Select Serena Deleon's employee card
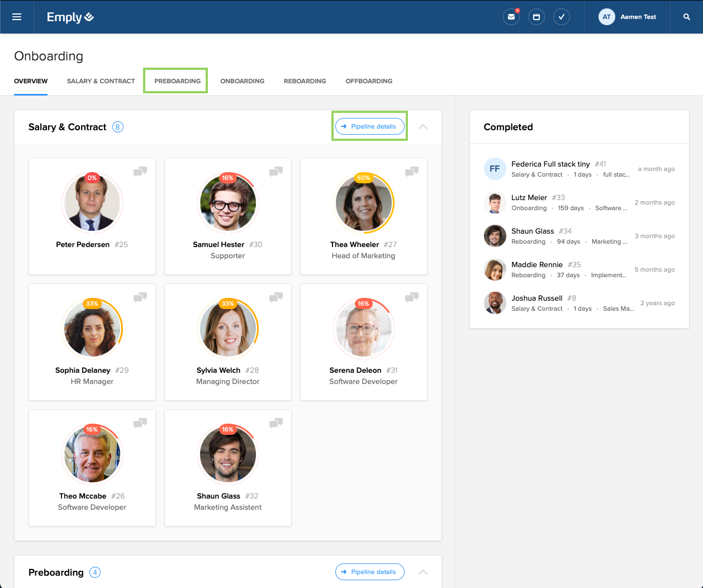Screen dimensions: 703x588 tap(363, 342)
